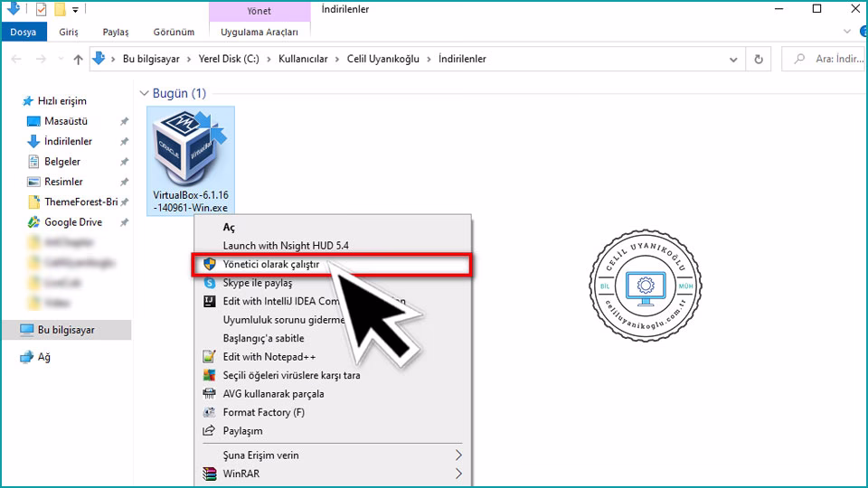The image size is (868, 488).
Task: Click Bu bilgisayar in the breadcrumb
Action: 151,60
